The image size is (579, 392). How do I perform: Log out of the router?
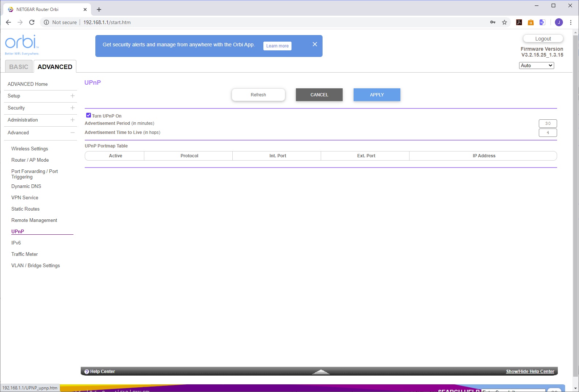(543, 39)
